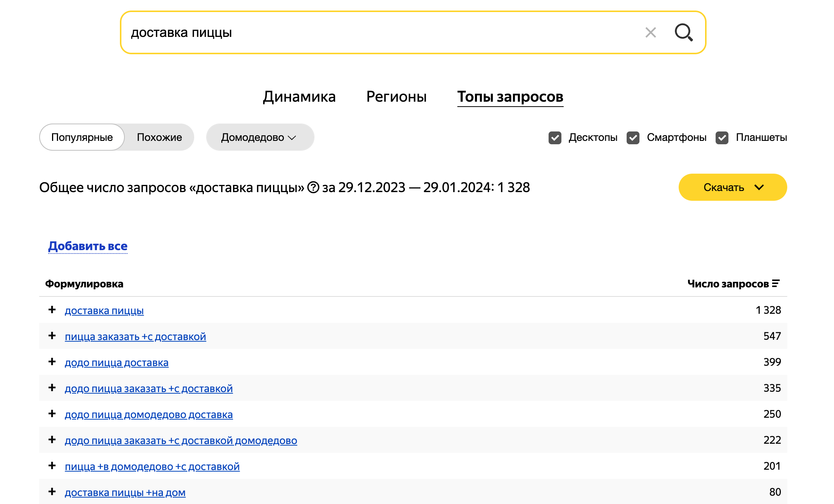Screen dimensions: 834x504
Task: Click the plus icon beside «пицца заказать +с доставкой»
Action: [x=52, y=336]
